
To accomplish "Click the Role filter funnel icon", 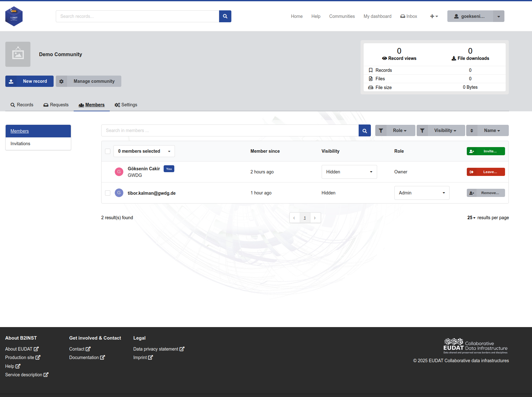I will click(381, 130).
